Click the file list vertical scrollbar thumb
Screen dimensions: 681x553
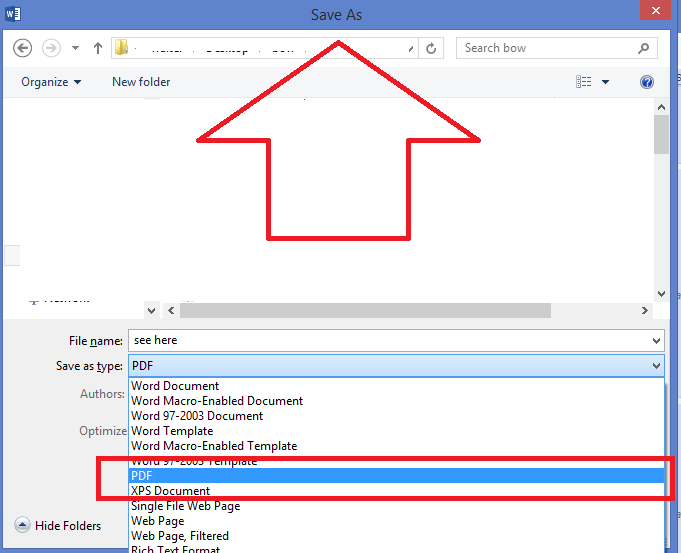[661, 134]
